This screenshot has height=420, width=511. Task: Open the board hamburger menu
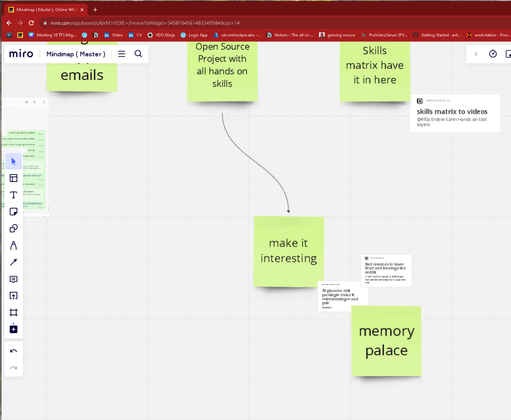tap(122, 54)
